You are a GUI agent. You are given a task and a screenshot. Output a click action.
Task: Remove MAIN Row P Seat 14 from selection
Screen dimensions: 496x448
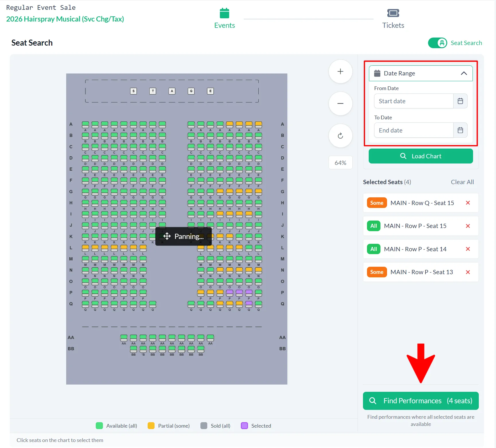click(x=468, y=249)
